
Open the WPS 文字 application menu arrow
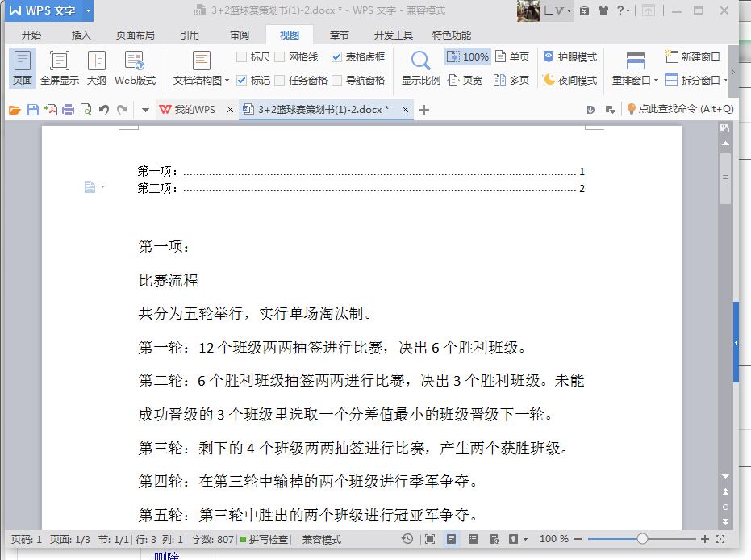click(88, 10)
